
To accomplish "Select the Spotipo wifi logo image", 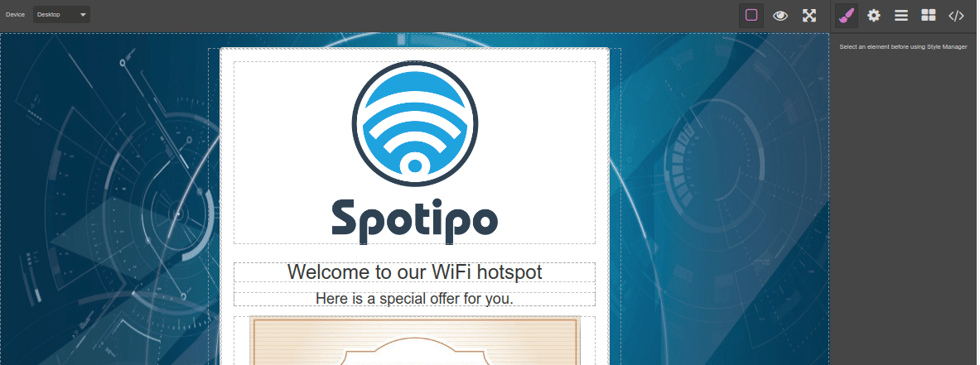I will (414, 123).
